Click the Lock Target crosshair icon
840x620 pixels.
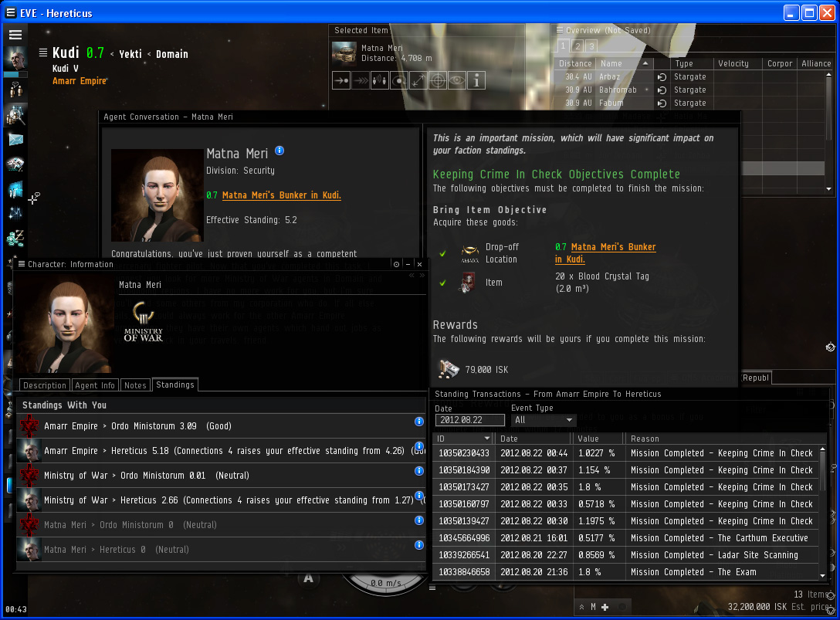[438, 80]
